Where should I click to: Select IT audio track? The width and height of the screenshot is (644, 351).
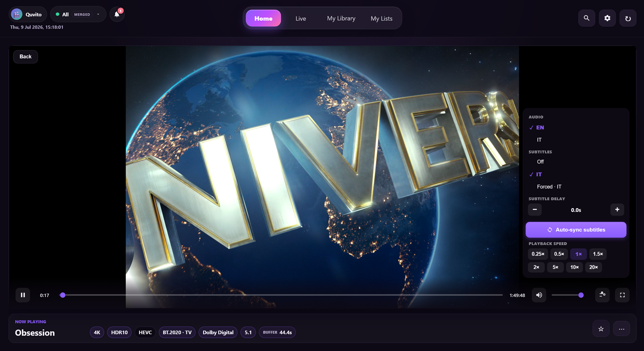tap(576, 140)
